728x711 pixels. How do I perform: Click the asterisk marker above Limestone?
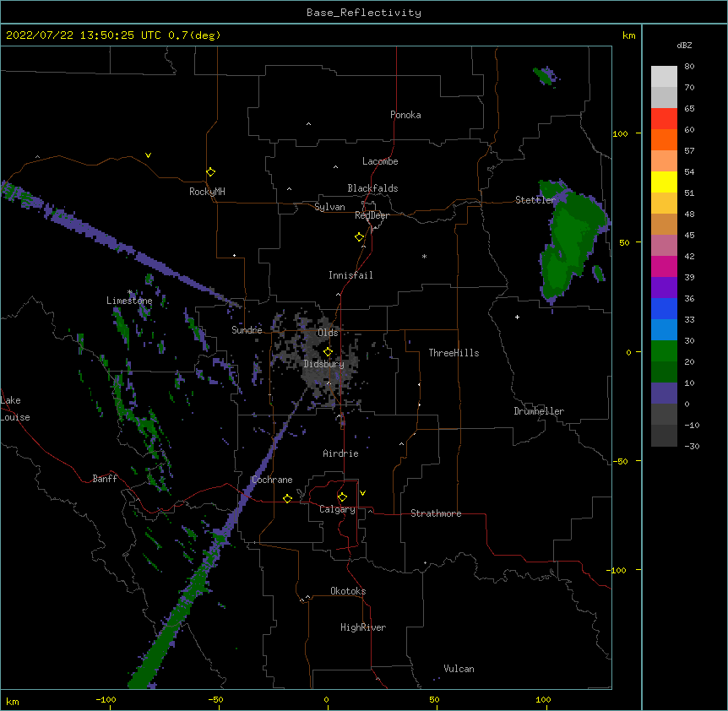(x=129, y=292)
